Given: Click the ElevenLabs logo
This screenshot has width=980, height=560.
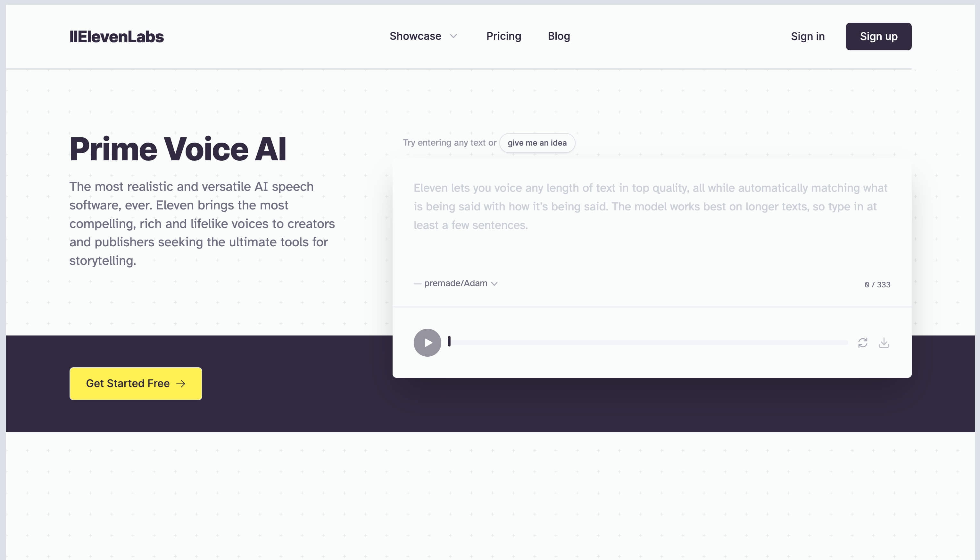Looking at the screenshot, I should coord(116,36).
